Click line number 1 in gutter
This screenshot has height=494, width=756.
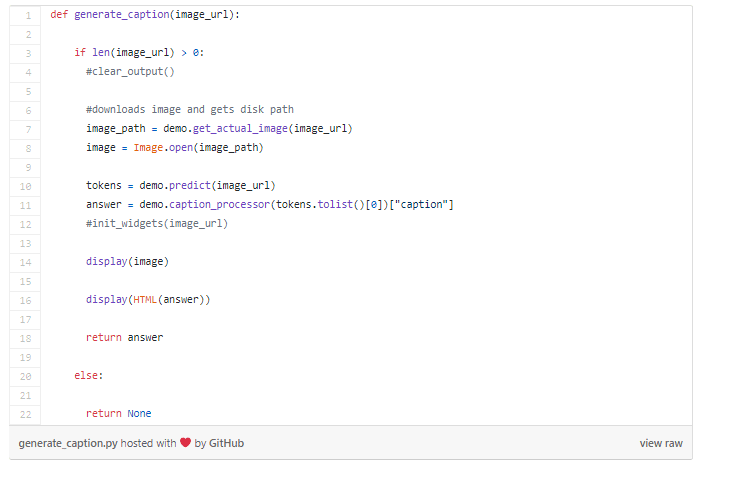28,15
